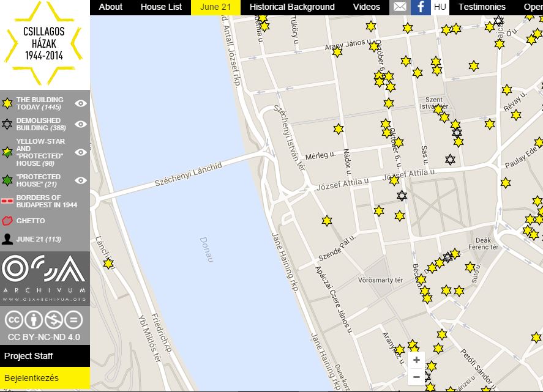
Task: Toggle visibility of Protected House layer
Action: click(81, 180)
